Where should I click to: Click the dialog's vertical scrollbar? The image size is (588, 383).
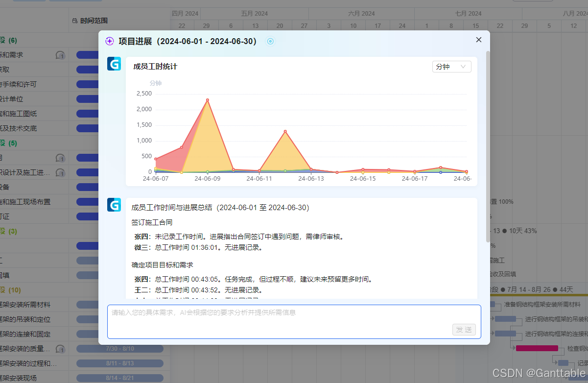[487, 147]
